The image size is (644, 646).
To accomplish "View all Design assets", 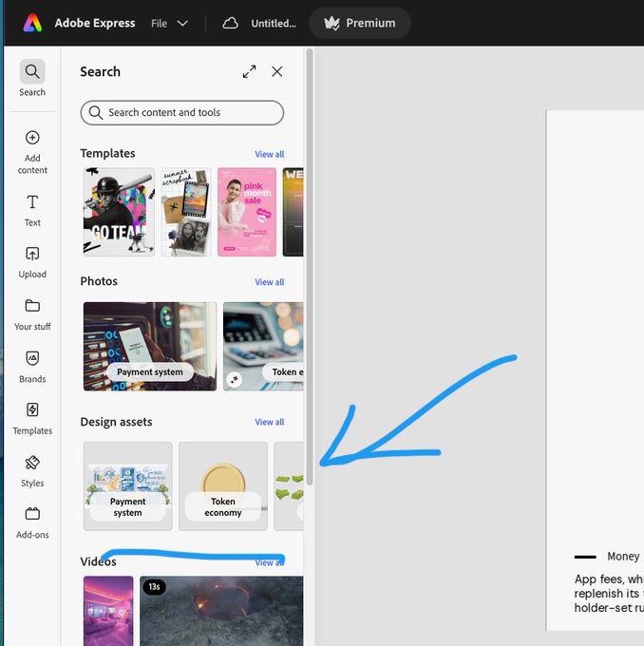I will (x=270, y=423).
